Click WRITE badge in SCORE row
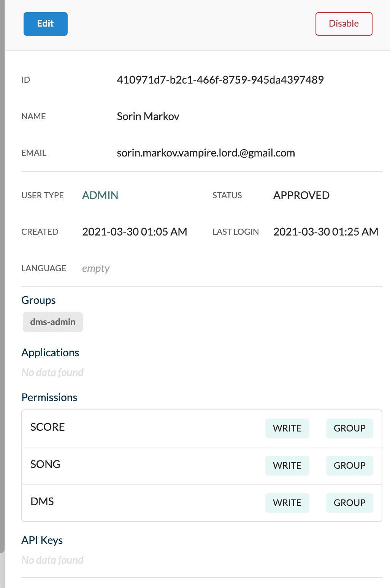Viewport: 390px width, 588px height. pyautogui.click(x=287, y=428)
